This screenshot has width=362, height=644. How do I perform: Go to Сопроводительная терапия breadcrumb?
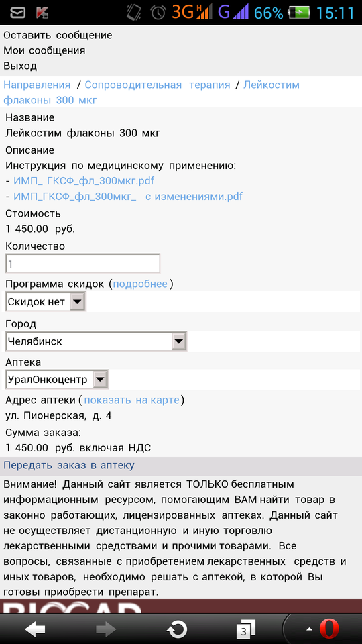pyautogui.click(x=158, y=85)
